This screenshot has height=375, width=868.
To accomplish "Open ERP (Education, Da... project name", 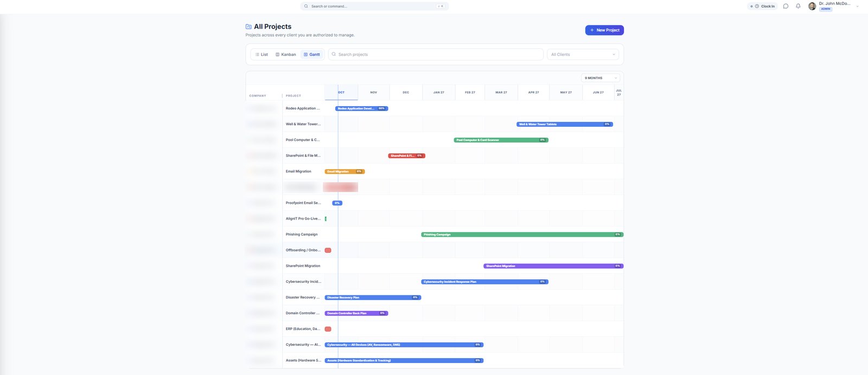I will click(303, 328).
